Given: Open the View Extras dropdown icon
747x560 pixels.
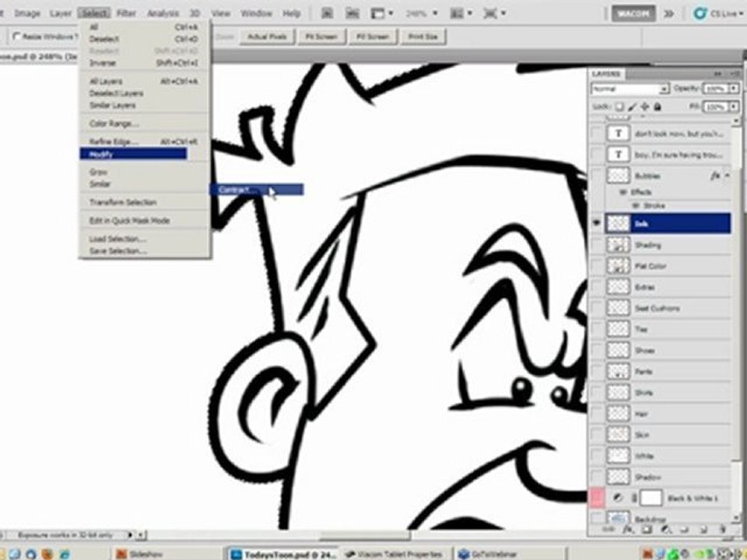Looking at the screenshot, I should coord(378,13).
